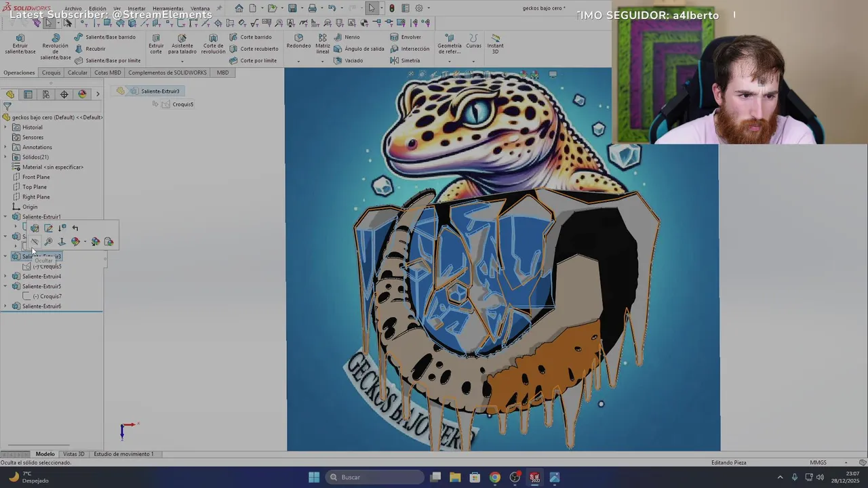Open the Options gear icon
The width and height of the screenshot is (868, 488).
[419, 8]
